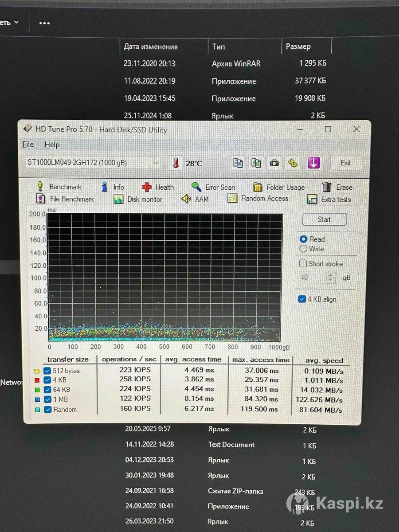Expand the view dropdown chevron in Explorer toolbar

pyautogui.click(x=16, y=22)
